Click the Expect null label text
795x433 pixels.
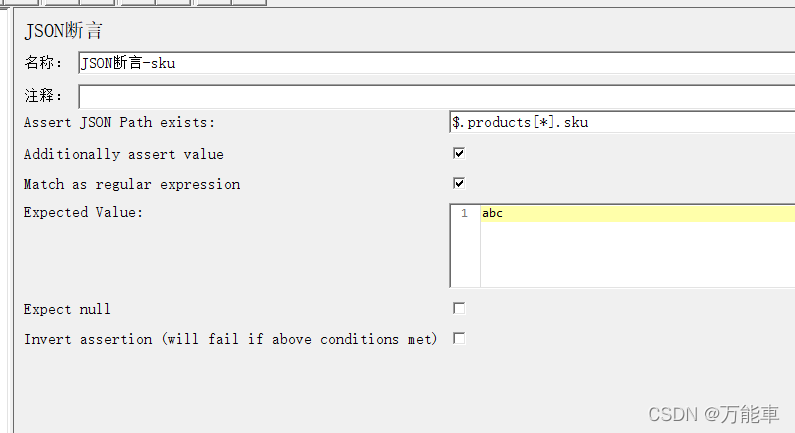(67, 309)
